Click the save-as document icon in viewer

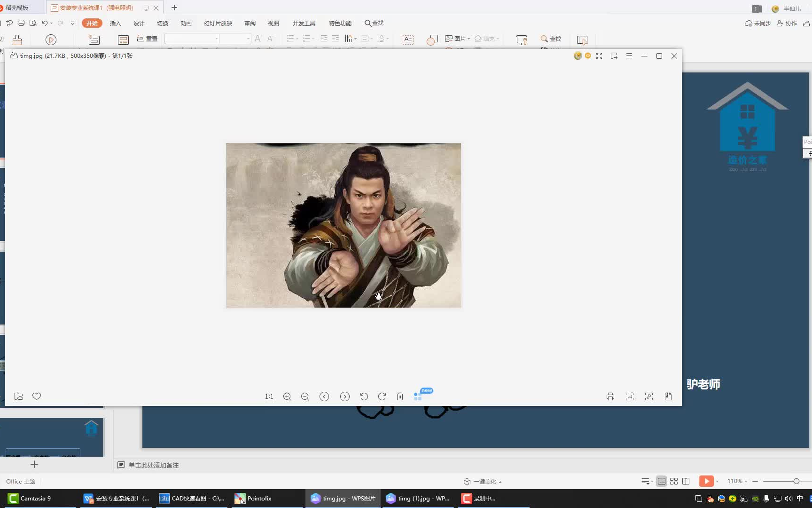[668, 397]
